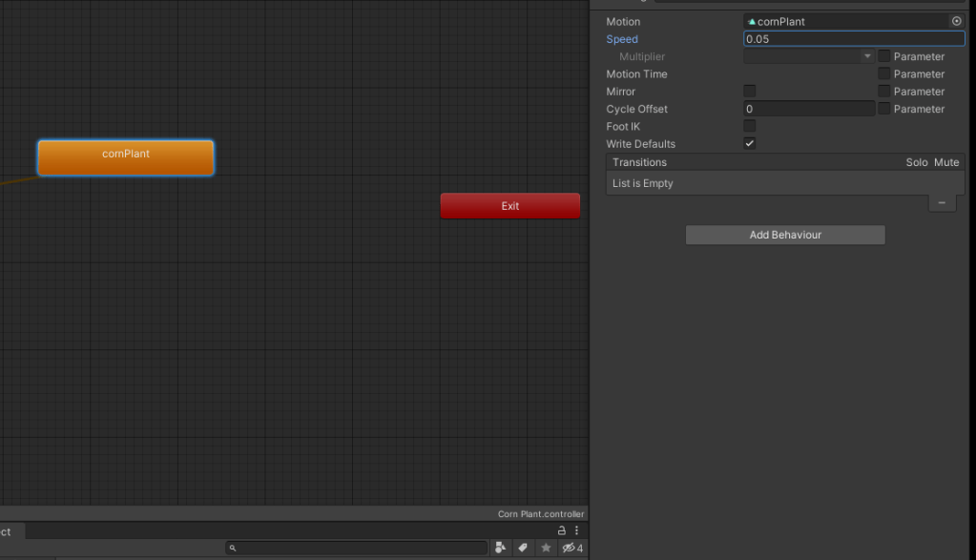Switch to the Project tab
The width and height of the screenshot is (976, 560).
point(8,531)
